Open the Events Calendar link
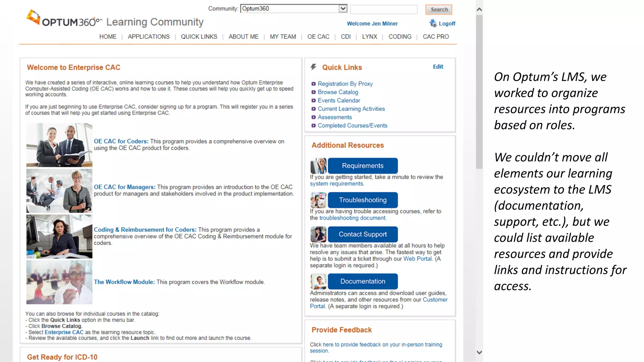The width and height of the screenshot is (644, 362). [x=339, y=101]
